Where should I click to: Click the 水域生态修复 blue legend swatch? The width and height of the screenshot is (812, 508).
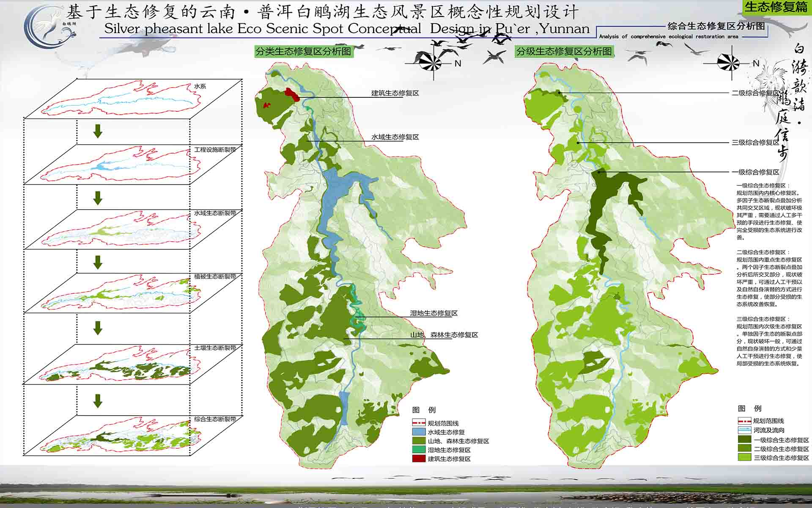418,432
